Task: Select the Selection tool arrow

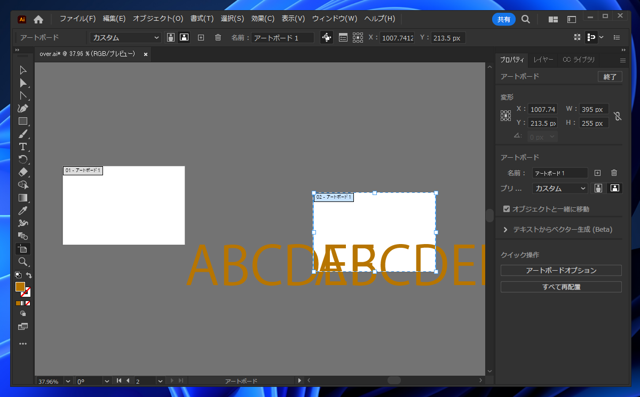Action: (23, 70)
